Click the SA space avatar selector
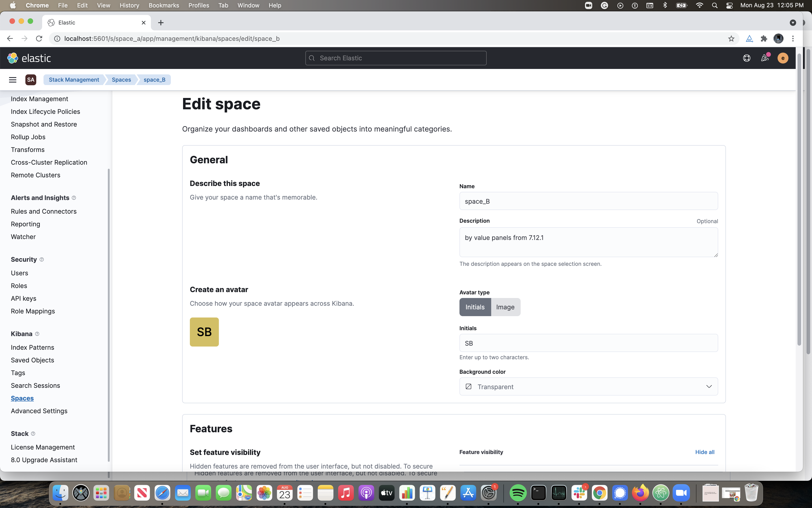 (x=31, y=80)
